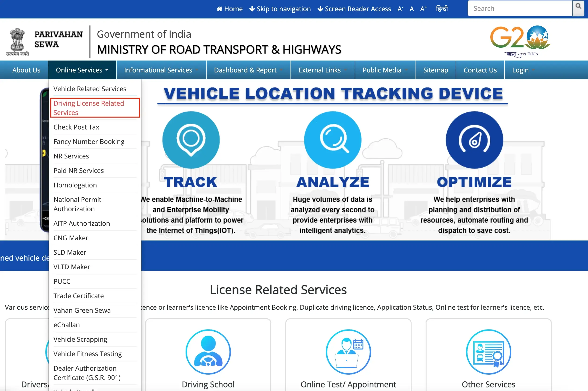Select Vehicle Scrapping menu item
Screen dimensions: 588x391
pos(95,339)
